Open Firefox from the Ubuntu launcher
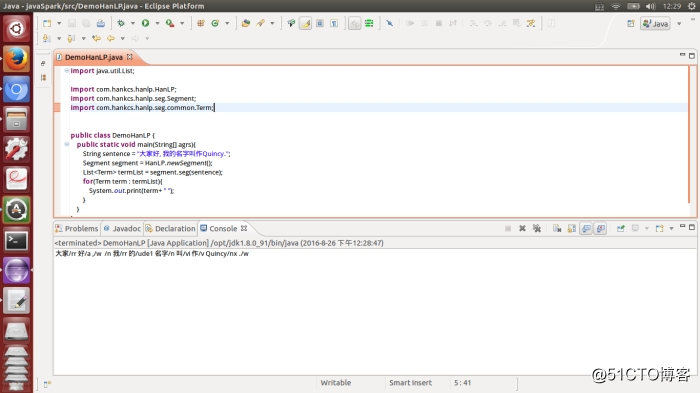The height and width of the screenshot is (393, 700). pyautogui.click(x=16, y=59)
